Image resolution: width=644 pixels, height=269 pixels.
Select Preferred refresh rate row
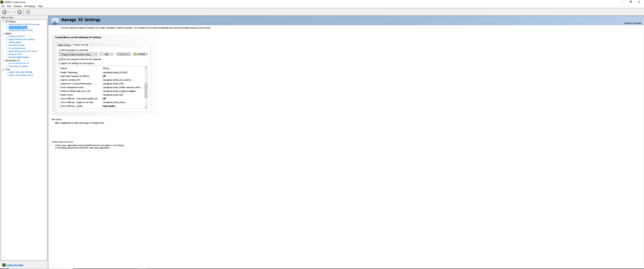pos(102,91)
